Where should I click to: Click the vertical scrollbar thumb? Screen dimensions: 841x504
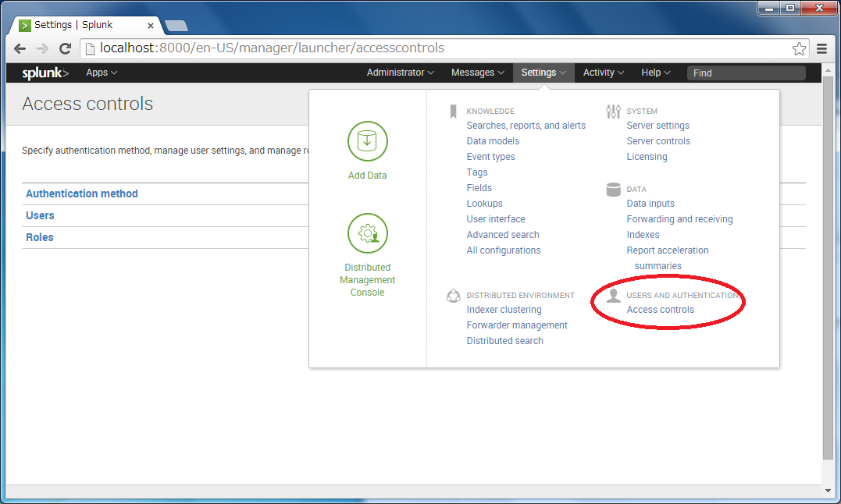828,268
